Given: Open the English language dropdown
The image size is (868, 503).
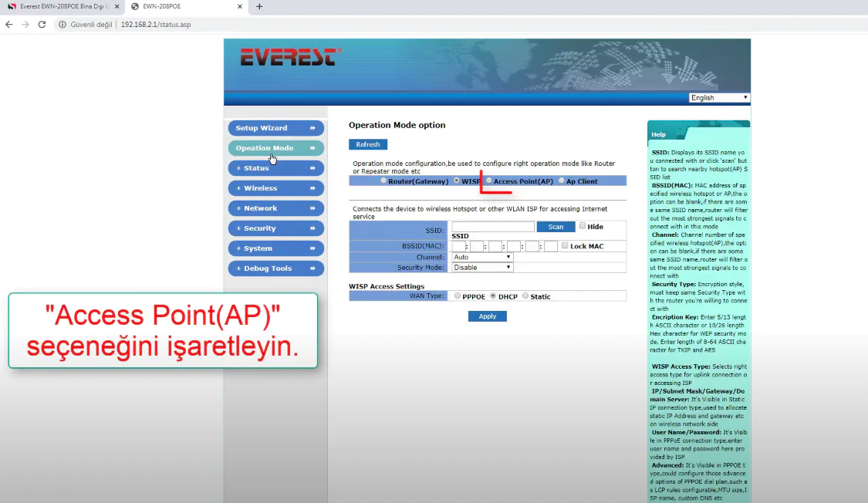Looking at the screenshot, I should coord(719,98).
